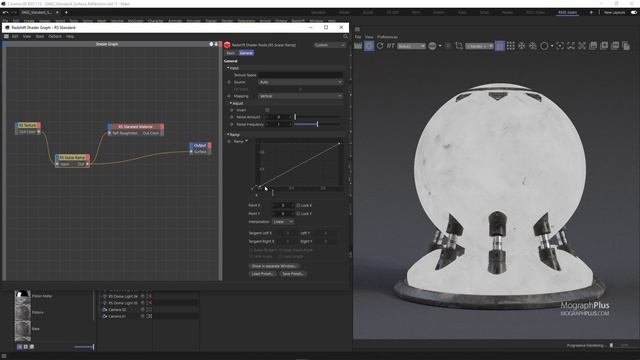
Task: Click the Save Preset button
Action: (293, 274)
